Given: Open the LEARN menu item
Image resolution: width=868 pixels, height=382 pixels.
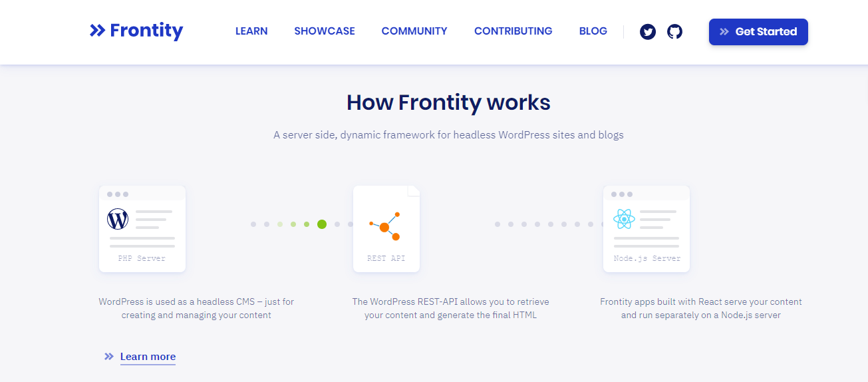Looking at the screenshot, I should [x=251, y=31].
